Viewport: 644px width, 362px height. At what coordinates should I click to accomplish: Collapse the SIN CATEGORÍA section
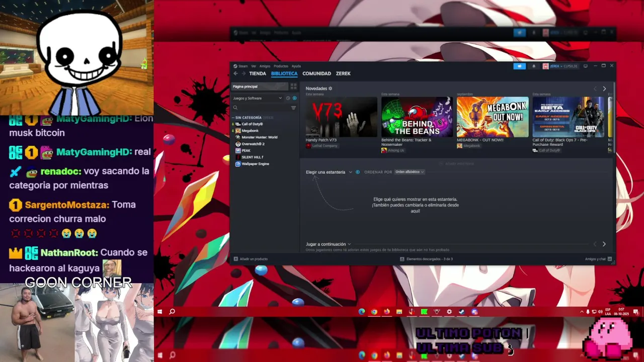click(x=248, y=118)
